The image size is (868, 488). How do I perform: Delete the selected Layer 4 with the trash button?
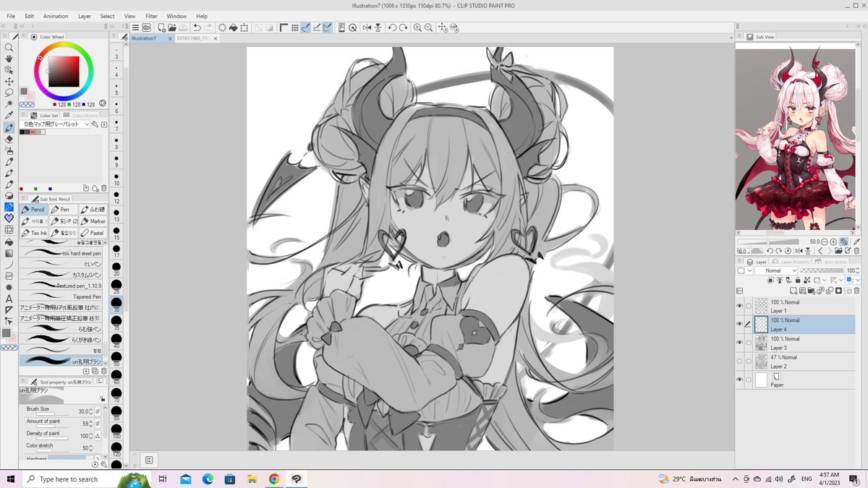(856, 291)
